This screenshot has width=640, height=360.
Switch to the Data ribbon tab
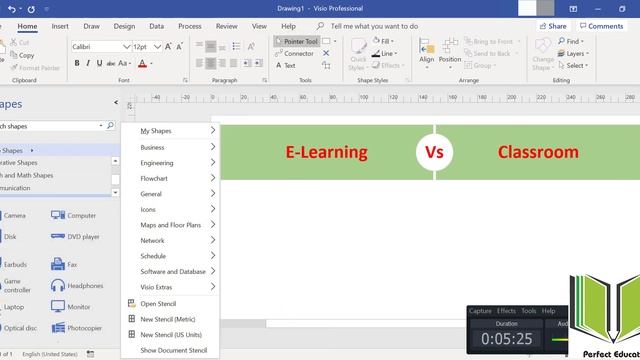point(156,26)
